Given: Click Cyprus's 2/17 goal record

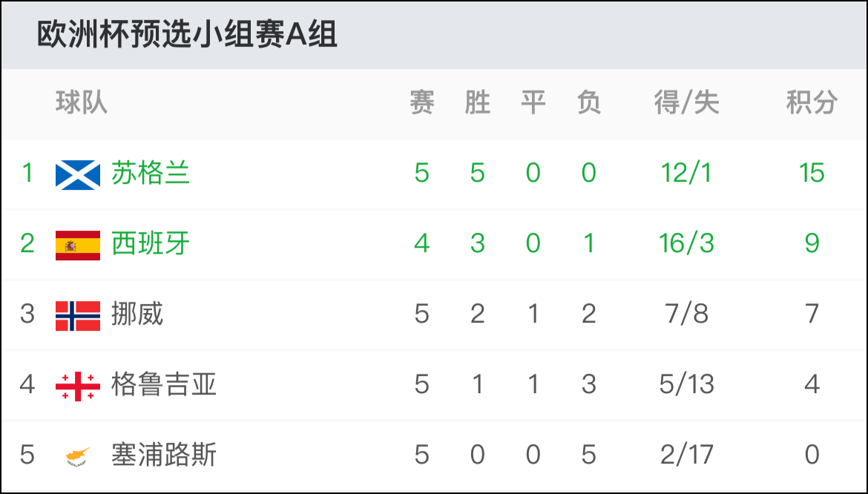Looking at the screenshot, I should (x=686, y=455).
